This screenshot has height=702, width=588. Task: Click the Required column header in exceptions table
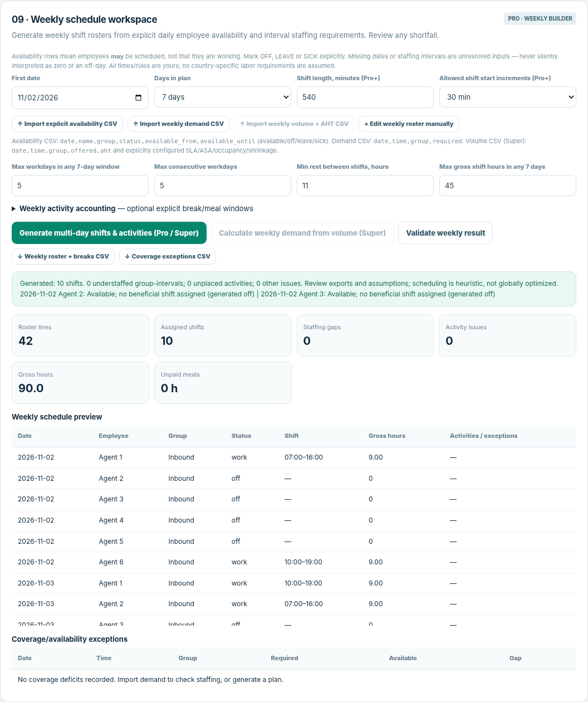pyautogui.click(x=285, y=658)
